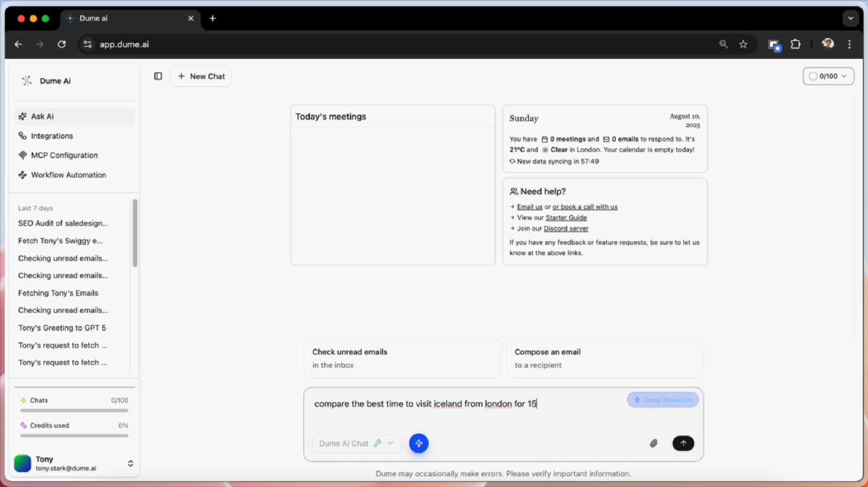Screen dimensions: 868x487
Task: Reload the page in browser
Action: [x=62, y=44]
